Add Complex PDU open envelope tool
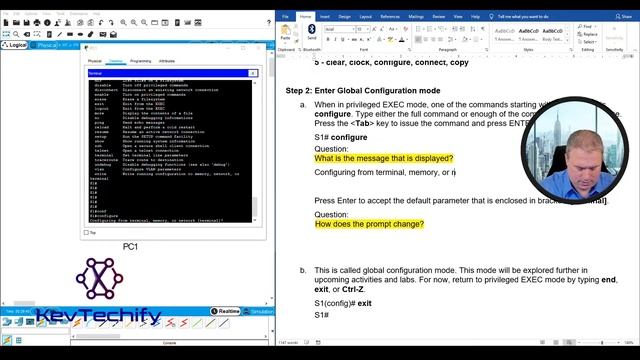 [x=113, y=34]
